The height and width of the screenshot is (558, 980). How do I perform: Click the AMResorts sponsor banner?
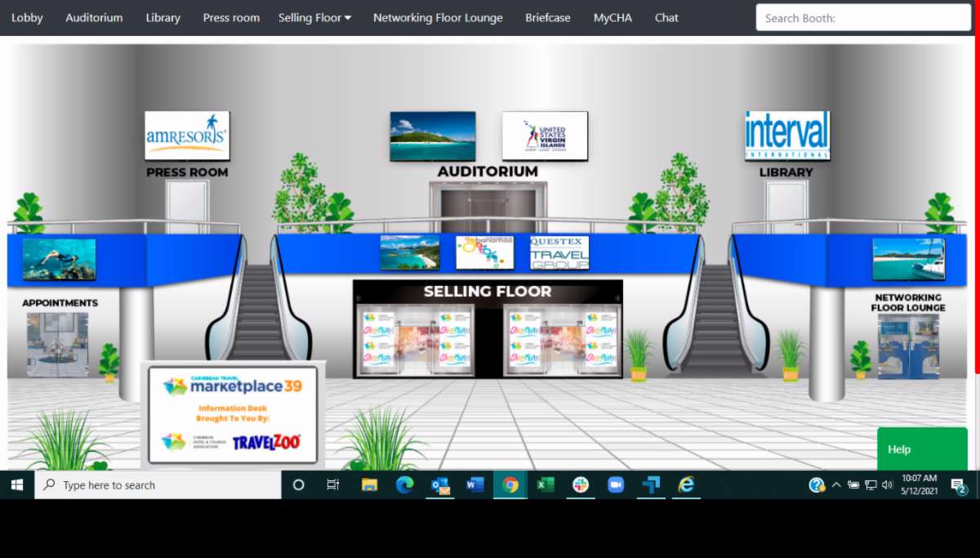[x=187, y=136]
